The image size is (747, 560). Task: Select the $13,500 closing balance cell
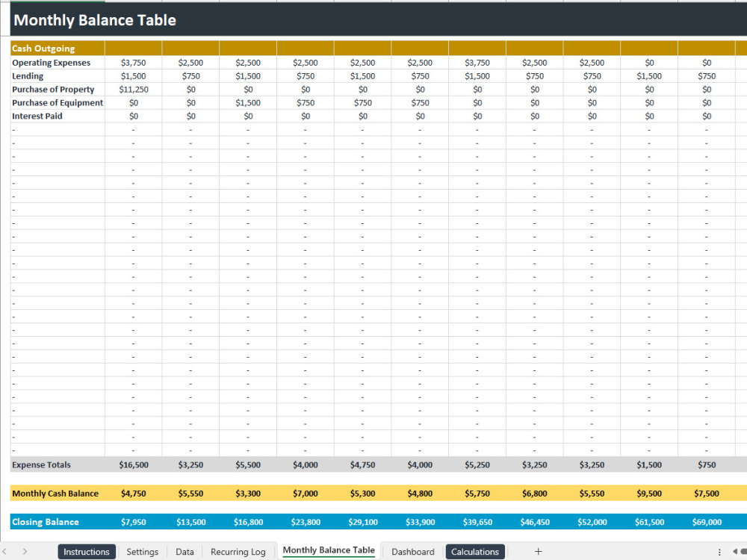tap(190, 522)
